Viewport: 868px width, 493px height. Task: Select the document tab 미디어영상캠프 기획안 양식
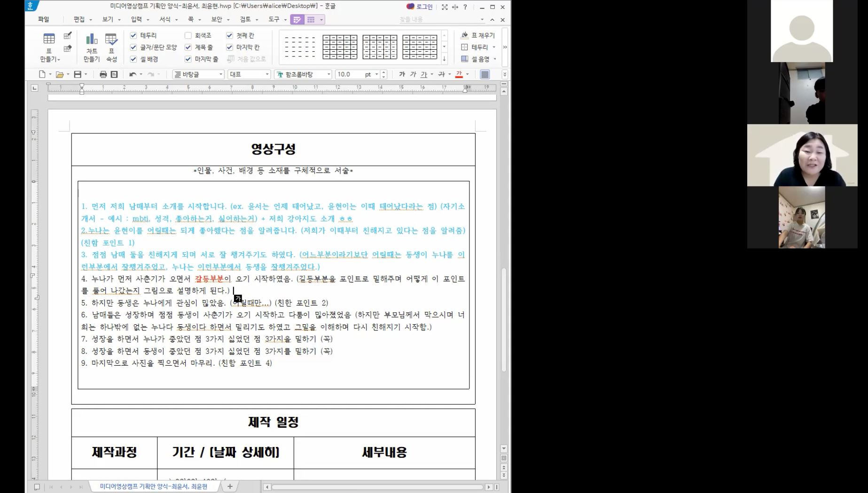point(154,486)
